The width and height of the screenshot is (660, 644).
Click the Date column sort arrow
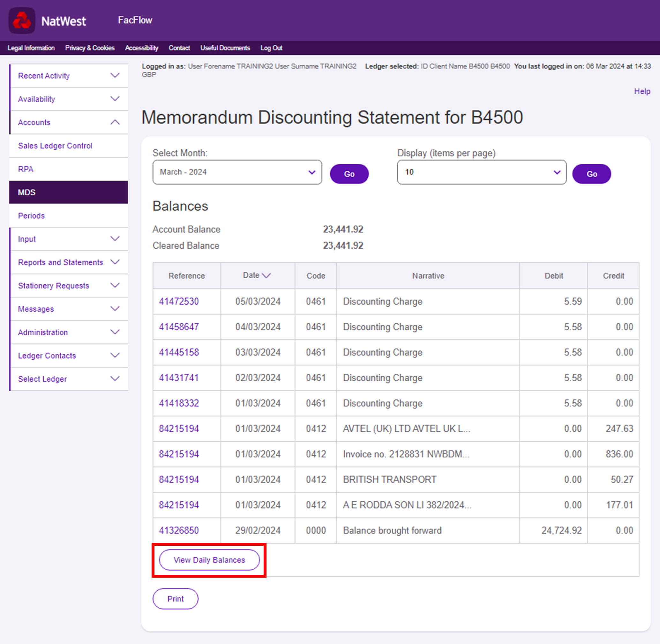[x=266, y=276]
